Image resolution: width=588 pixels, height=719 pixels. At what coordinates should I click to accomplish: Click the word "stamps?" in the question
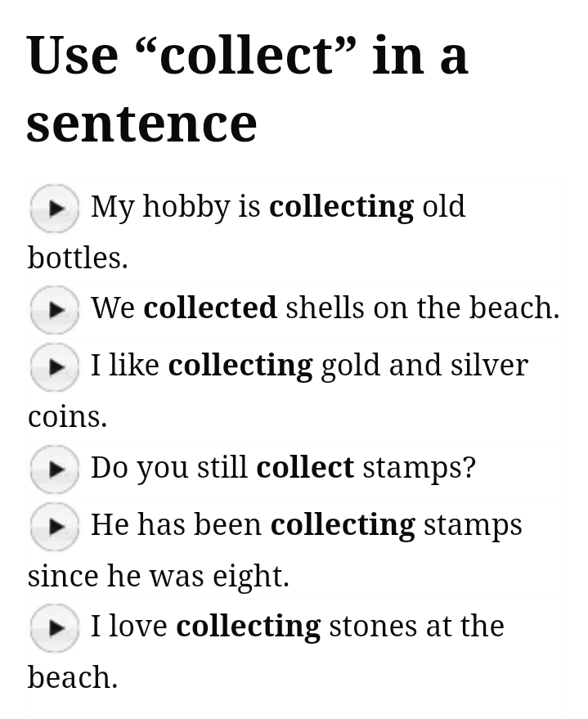point(419,467)
